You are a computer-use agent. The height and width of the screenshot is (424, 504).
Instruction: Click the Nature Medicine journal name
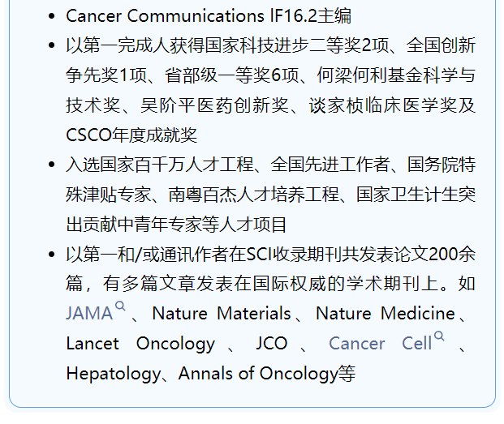tap(385, 314)
